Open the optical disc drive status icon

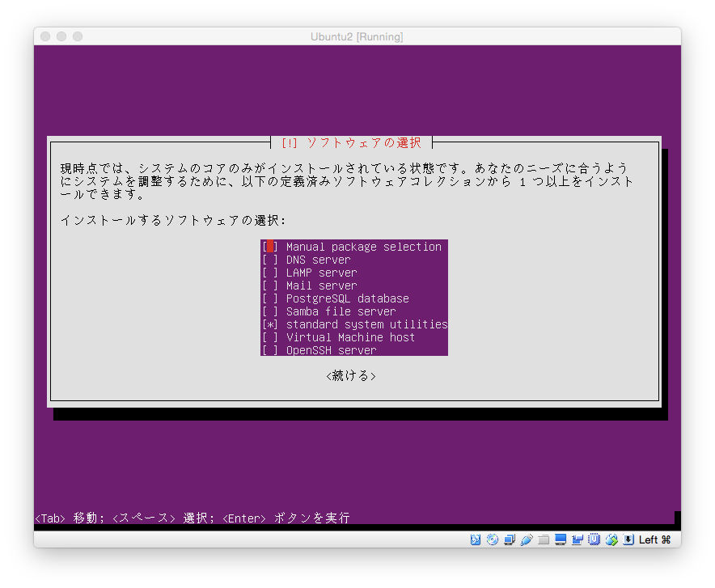click(x=492, y=539)
